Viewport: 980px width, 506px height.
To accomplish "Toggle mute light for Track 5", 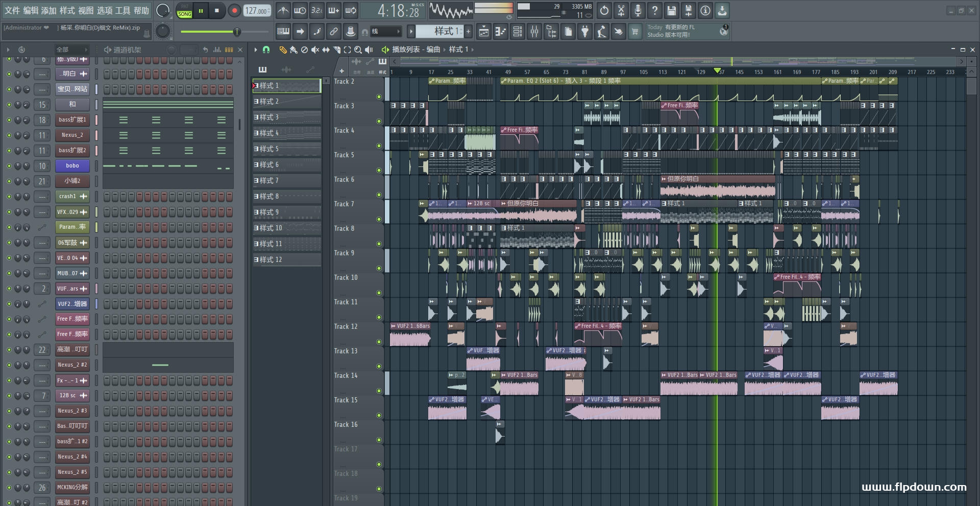I will pyautogui.click(x=379, y=170).
